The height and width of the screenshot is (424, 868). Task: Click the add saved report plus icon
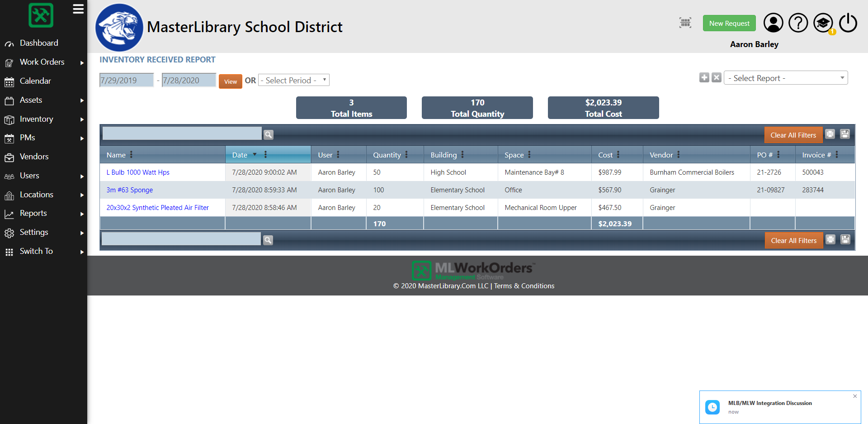pos(704,77)
